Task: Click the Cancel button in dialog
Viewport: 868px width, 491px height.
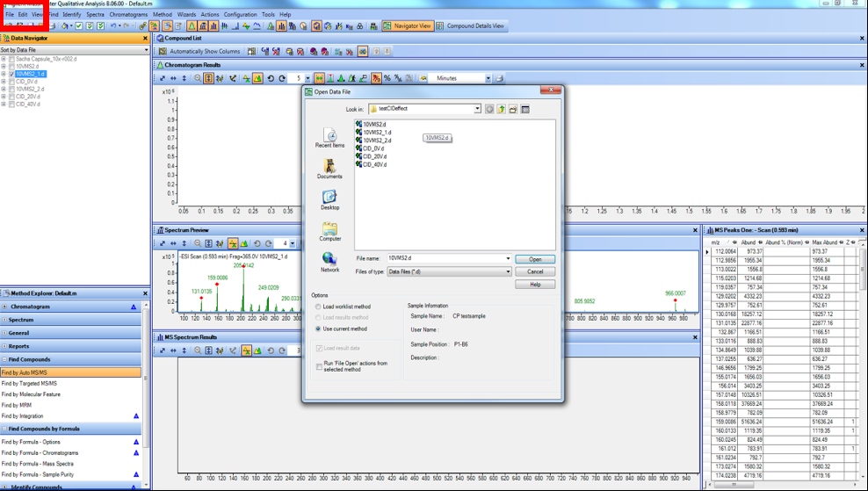Action: pos(534,271)
